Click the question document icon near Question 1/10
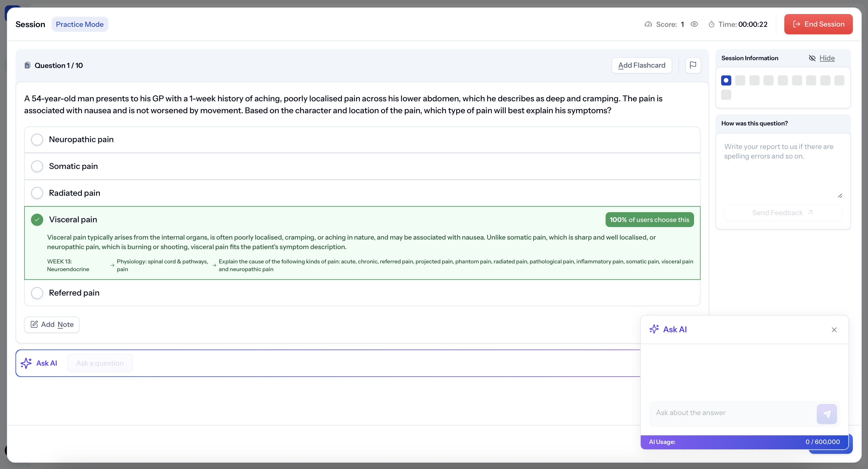This screenshot has width=868, height=469. [28, 66]
